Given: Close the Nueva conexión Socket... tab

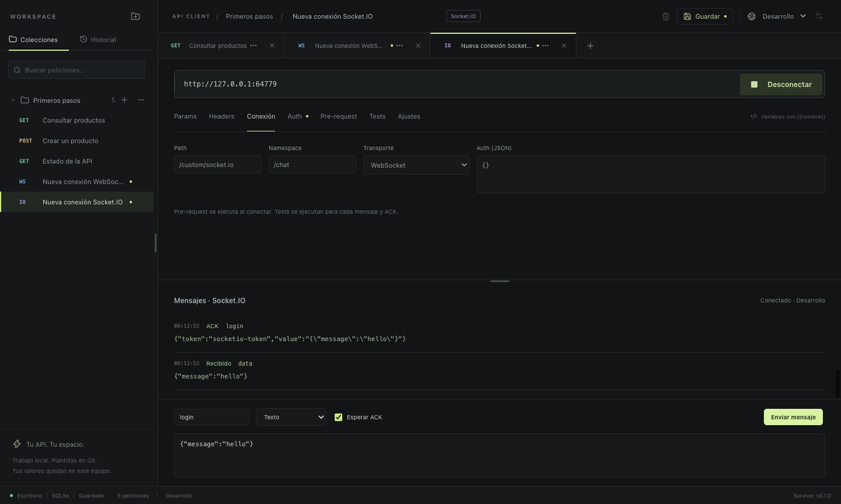Looking at the screenshot, I should tap(564, 46).
